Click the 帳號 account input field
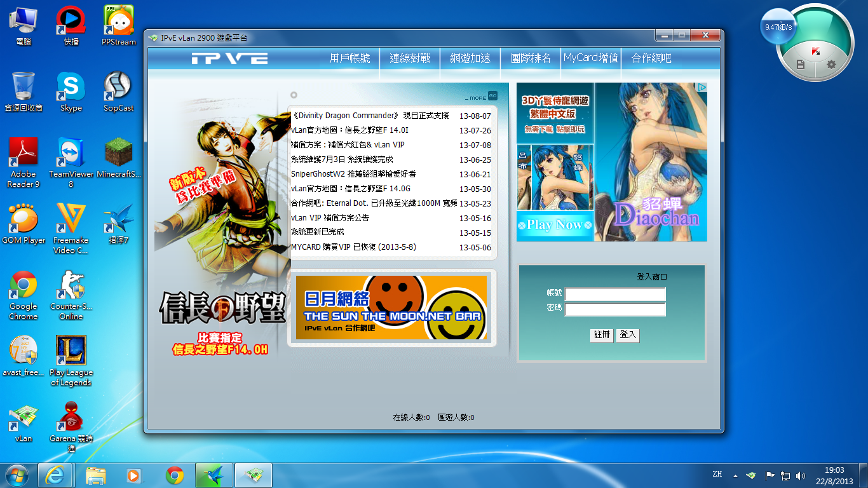 (615, 294)
